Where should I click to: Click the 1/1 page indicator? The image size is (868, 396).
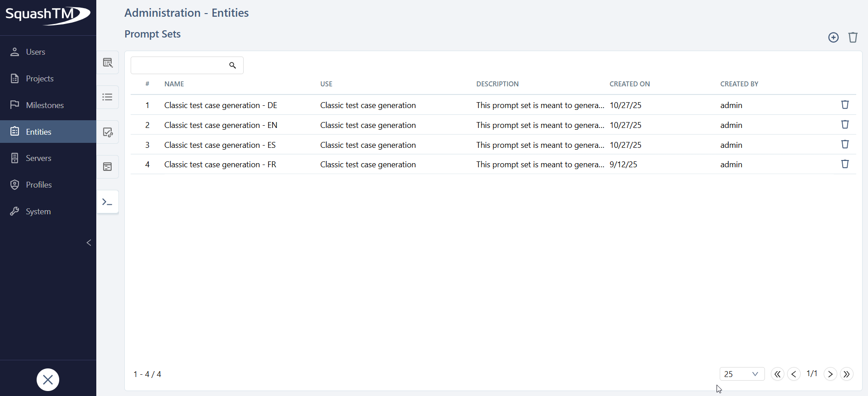(x=812, y=374)
